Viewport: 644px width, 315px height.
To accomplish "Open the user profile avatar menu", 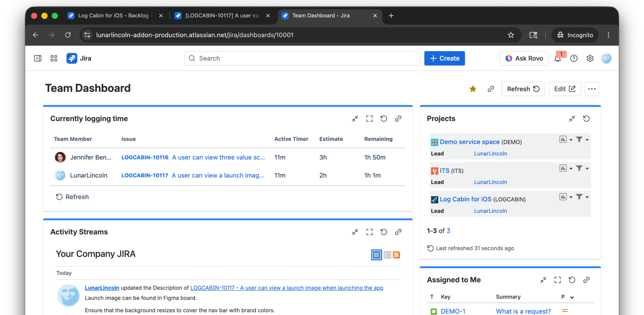I will [x=606, y=58].
